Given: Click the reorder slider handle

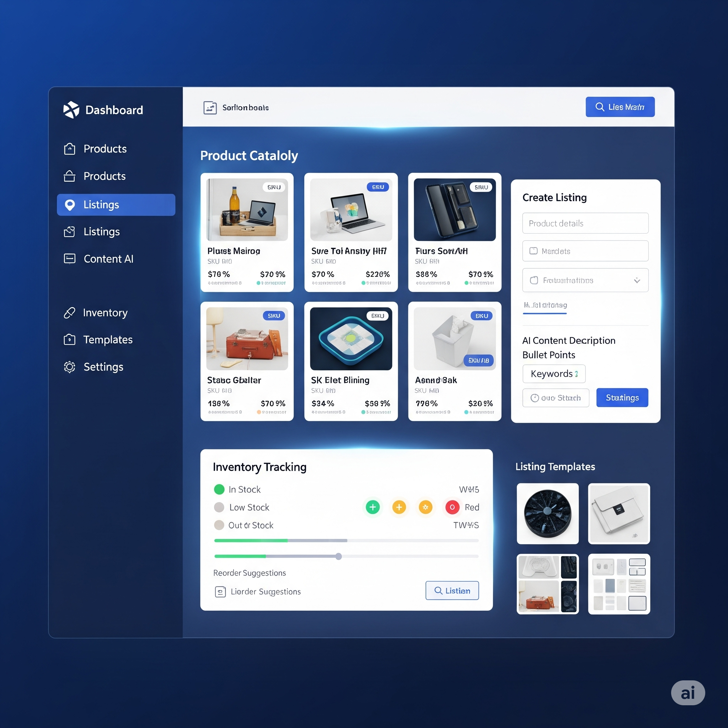Looking at the screenshot, I should 338,557.
